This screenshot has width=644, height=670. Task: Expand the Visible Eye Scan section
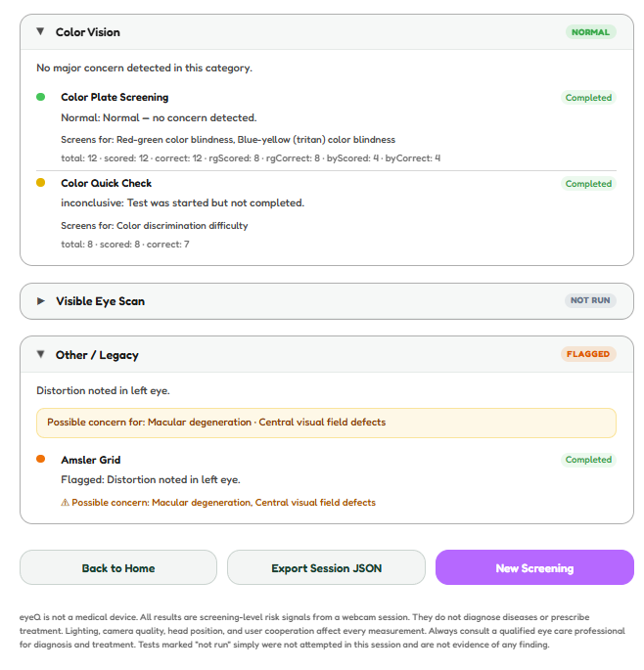[40, 301]
